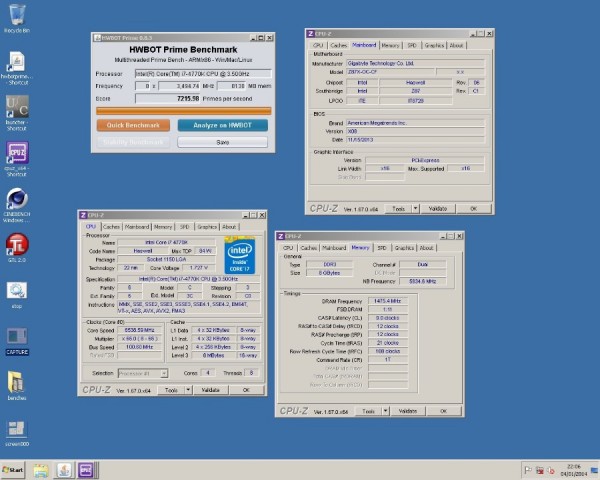Select CPU tab in Memory CPU-Z window
The image size is (600, 480).
pos(288,248)
